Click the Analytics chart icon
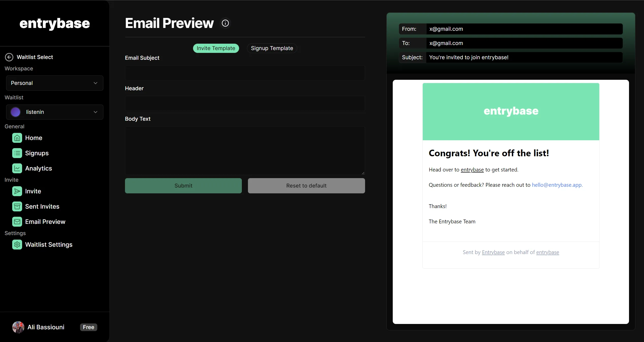Image resolution: width=644 pixels, height=342 pixels. click(17, 168)
